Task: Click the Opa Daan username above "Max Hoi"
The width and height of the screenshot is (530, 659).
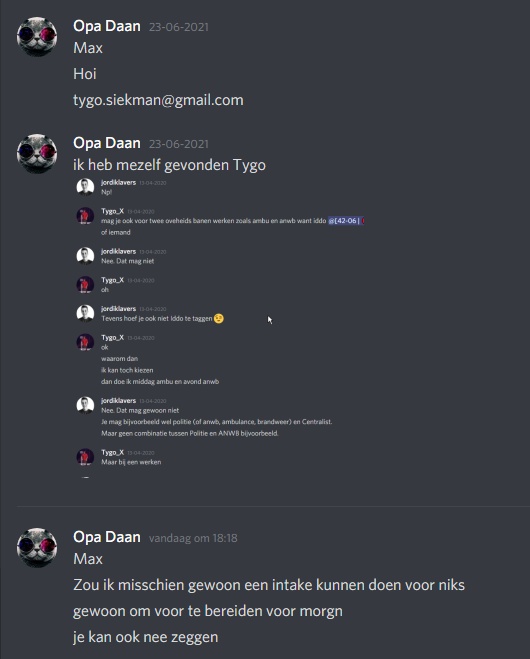Action: pyautogui.click(x=107, y=26)
